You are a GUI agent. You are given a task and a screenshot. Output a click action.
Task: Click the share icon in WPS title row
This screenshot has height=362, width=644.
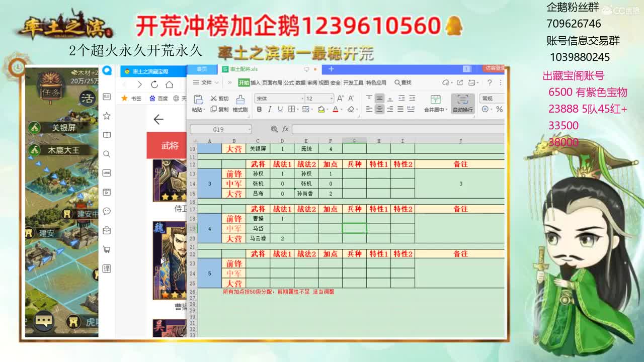pyautogui.click(x=459, y=82)
